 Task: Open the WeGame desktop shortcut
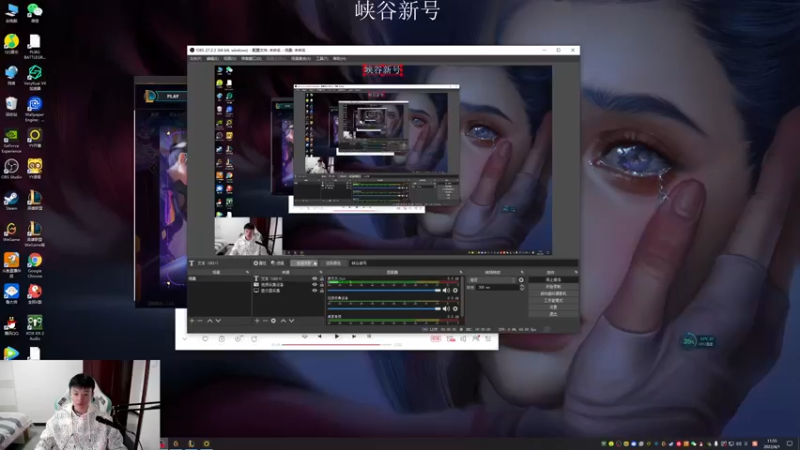(x=11, y=231)
